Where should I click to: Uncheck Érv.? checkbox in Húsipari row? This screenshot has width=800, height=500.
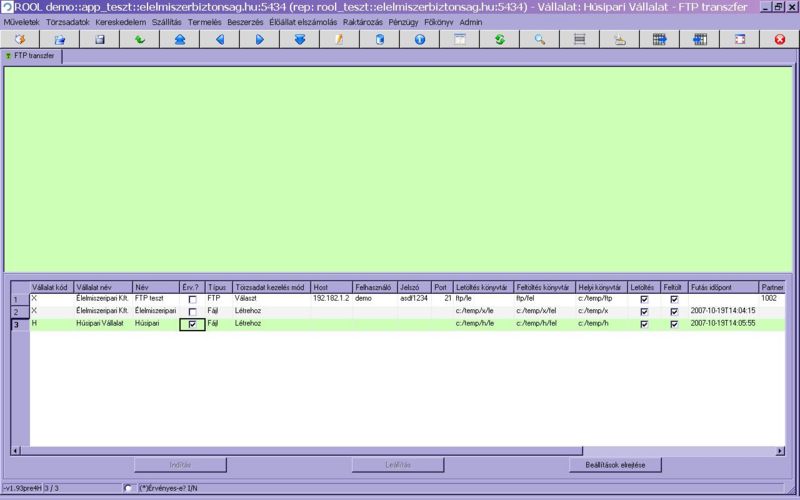coord(192,324)
